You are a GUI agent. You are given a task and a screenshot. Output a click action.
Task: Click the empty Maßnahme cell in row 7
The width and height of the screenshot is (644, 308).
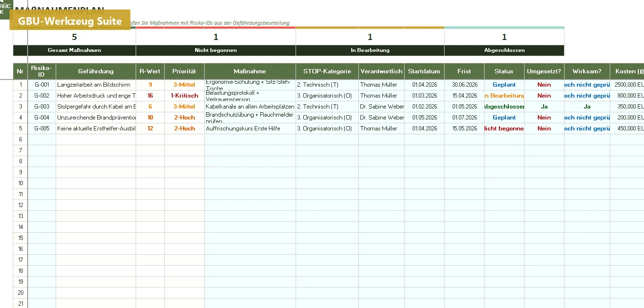tap(250, 150)
